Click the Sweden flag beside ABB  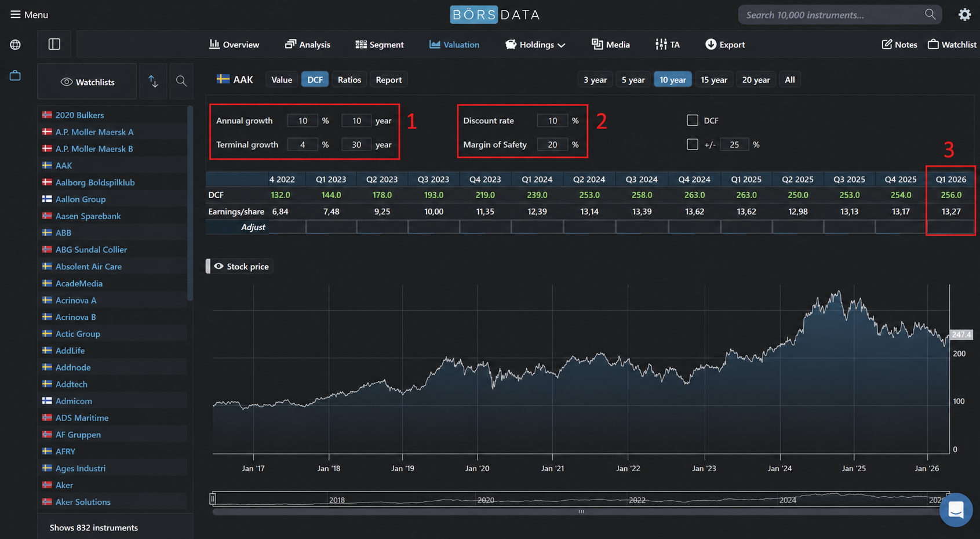coord(47,232)
